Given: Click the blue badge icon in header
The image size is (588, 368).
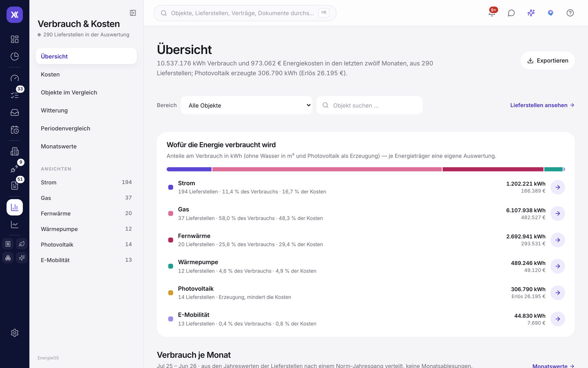Looking at the screenshot, I should coord(551,13).
